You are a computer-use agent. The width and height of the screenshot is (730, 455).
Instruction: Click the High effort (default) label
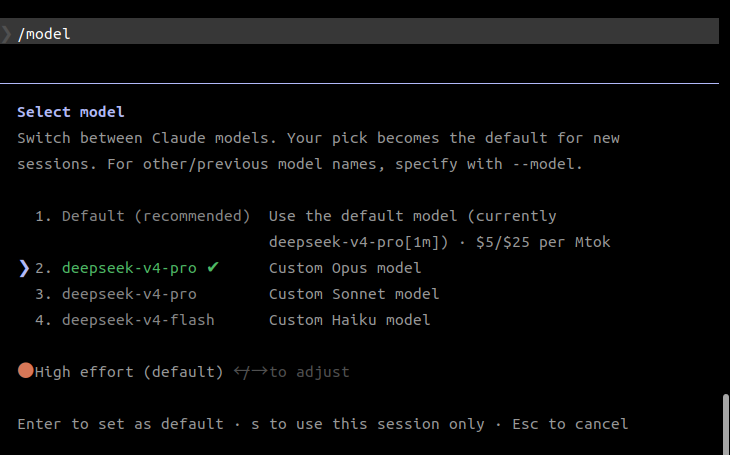coord(129,372)
